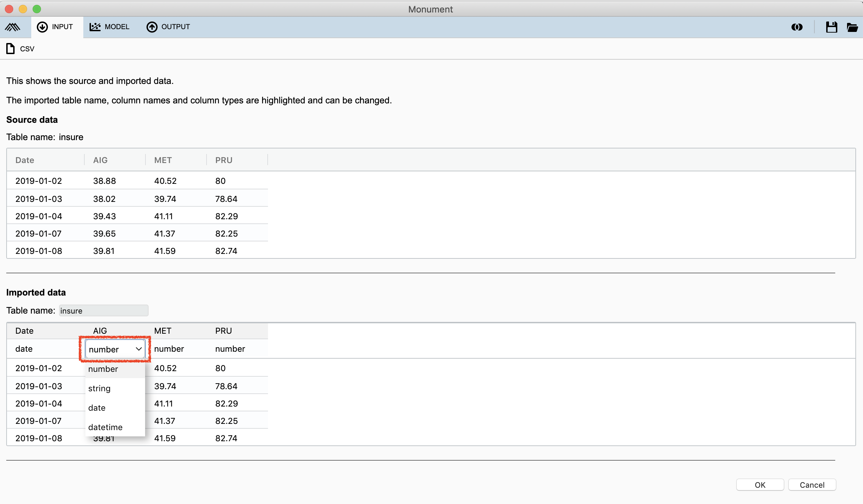Click the OK button
Screen dimensions: 863x504
tap(760, 485)
